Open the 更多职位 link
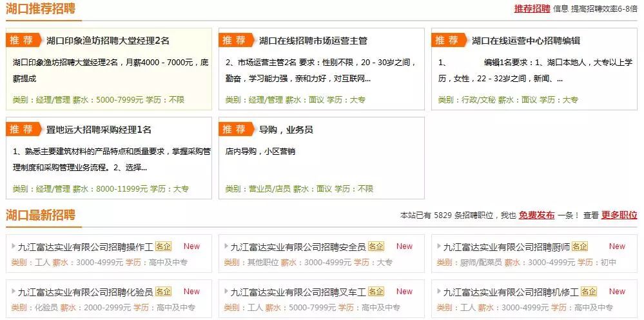Image resolution: width=644 pixels, height=320 pixels. [x=620, y=215]
